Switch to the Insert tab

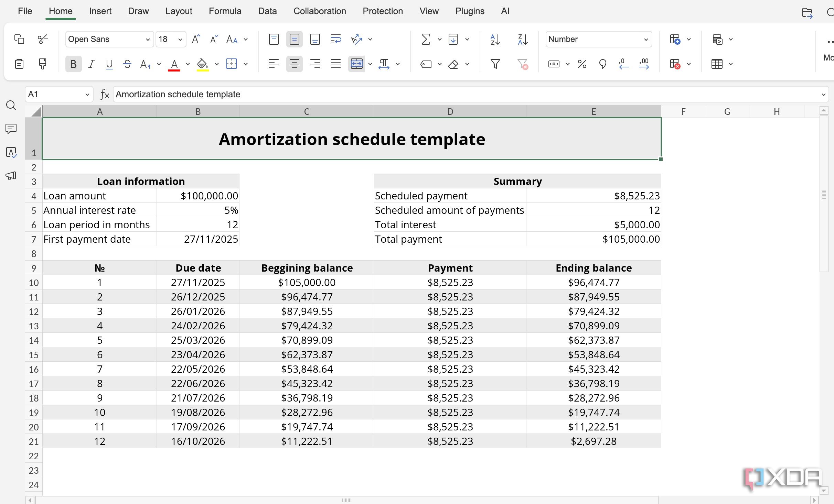click(x=100, y=11)
